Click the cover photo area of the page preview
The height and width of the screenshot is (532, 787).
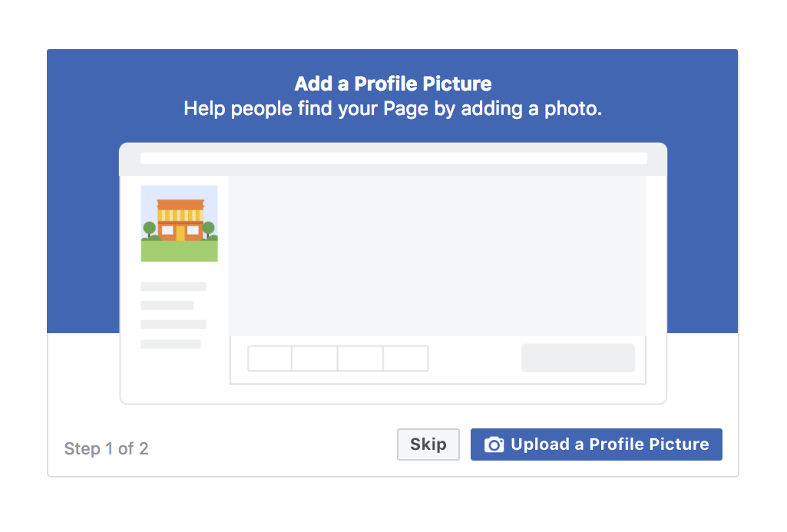click(438, 253)
